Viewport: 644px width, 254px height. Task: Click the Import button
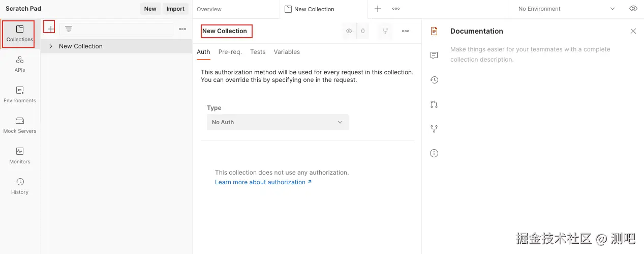175,9
